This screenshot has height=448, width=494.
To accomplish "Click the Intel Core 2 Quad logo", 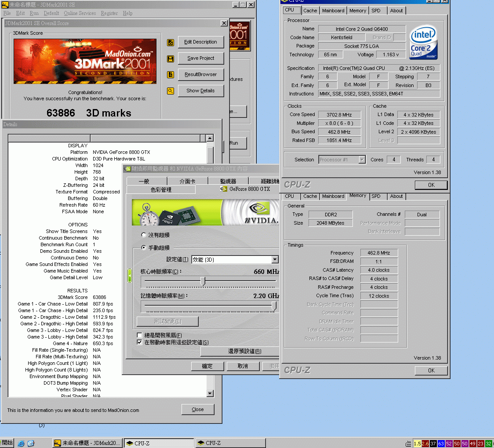I will 423,42.
